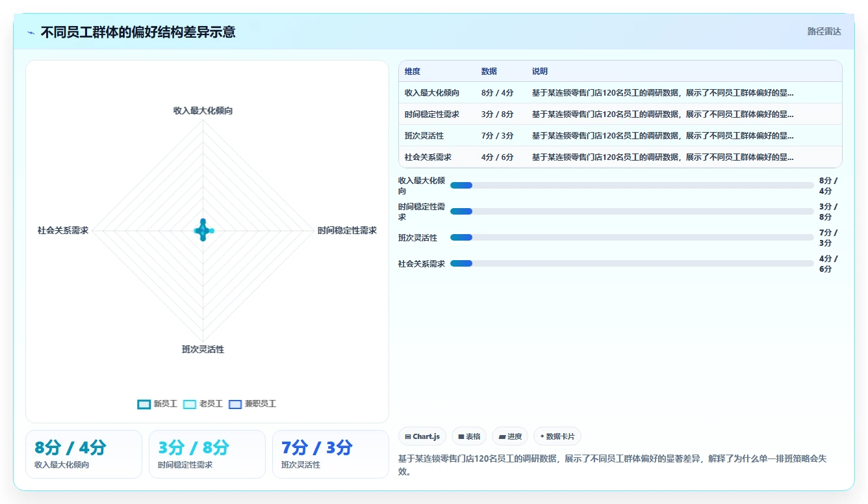This screenshot has width=868, height=504.
Task: Click the radar axis label 班次灵活性
Action: tap(203, 349)
